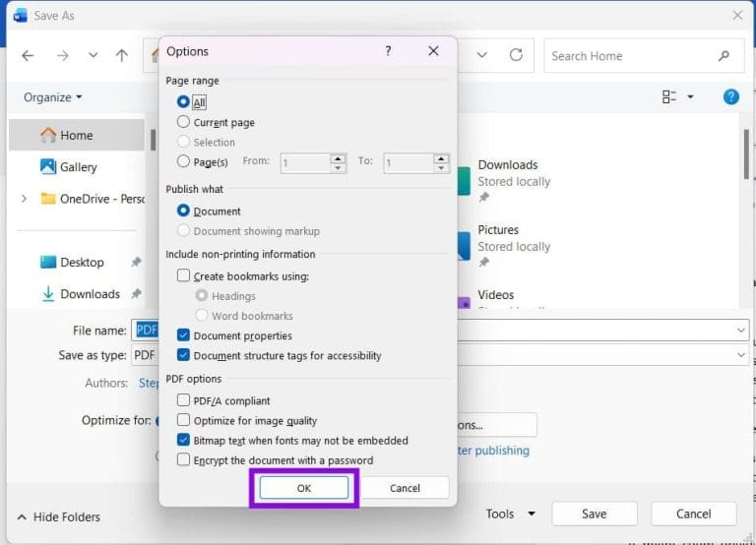Select Desktop in navigation pane

(72, 262)
